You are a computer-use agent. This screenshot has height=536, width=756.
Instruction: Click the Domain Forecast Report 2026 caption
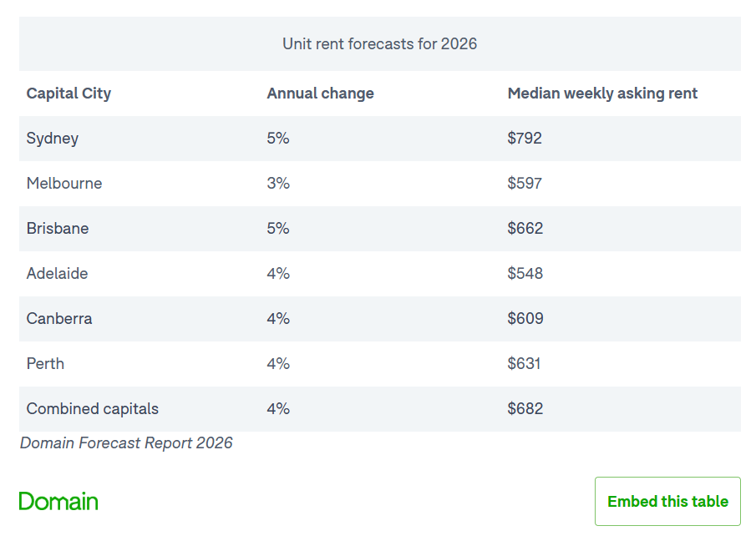[126, 443]
